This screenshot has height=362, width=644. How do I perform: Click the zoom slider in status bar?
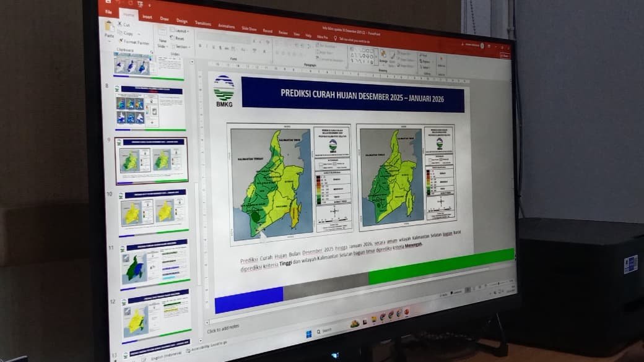tap(498, 284)
